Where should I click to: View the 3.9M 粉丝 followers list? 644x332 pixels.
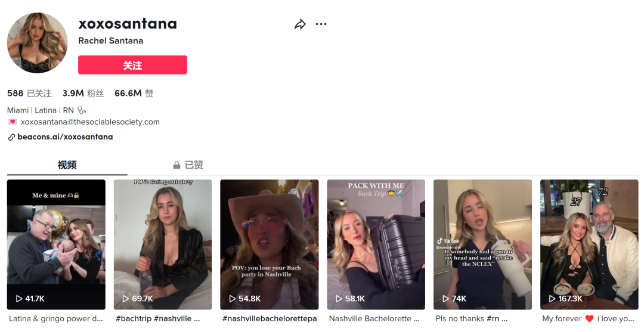83,94
